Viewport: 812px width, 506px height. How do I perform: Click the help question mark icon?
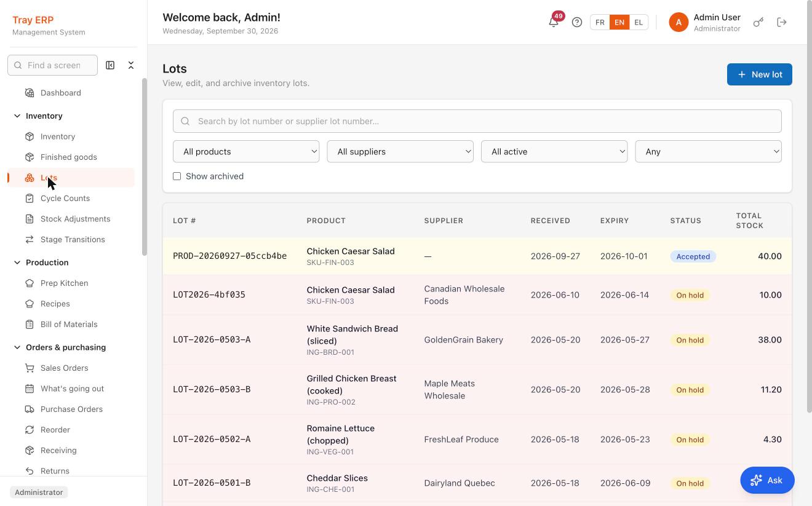pos(577,22)
